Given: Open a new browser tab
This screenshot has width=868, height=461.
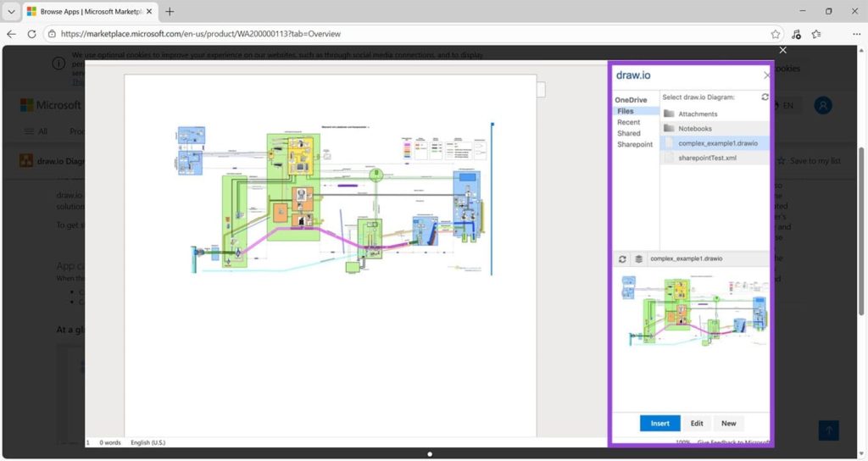Looking at the screenshot, I should 170,12.
